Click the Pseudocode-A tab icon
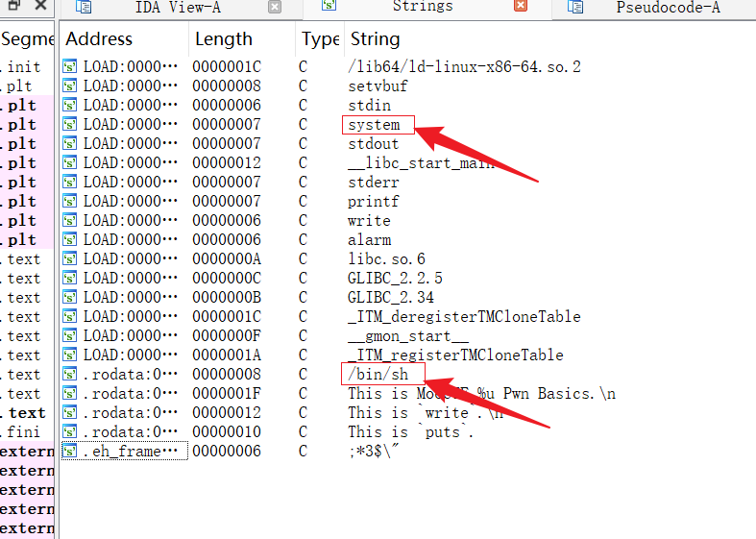Viewport: 756px width, 539px height. [x=575, y=7]
